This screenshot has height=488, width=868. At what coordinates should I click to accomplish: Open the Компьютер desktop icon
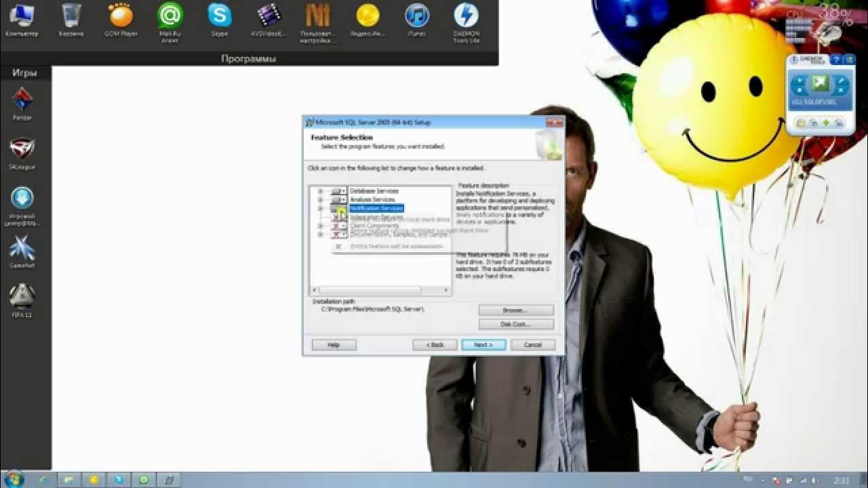coord(22,20)
